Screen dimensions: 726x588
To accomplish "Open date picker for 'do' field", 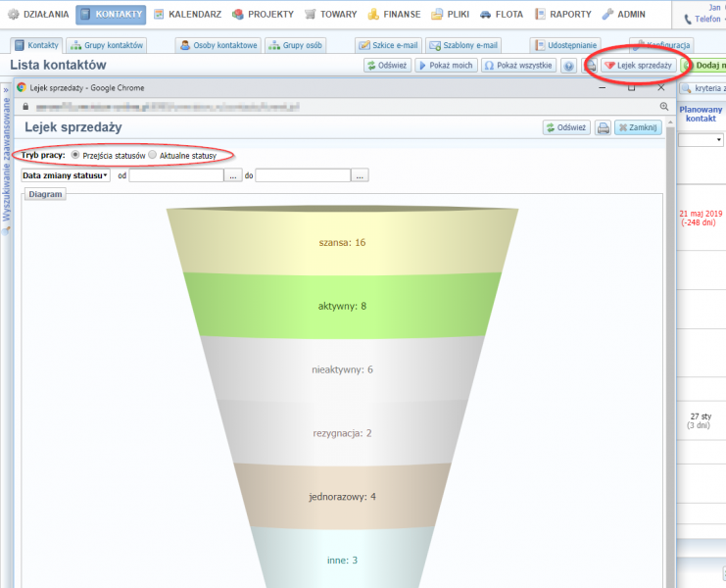I will pyautogui.click(x=361, y=175).
